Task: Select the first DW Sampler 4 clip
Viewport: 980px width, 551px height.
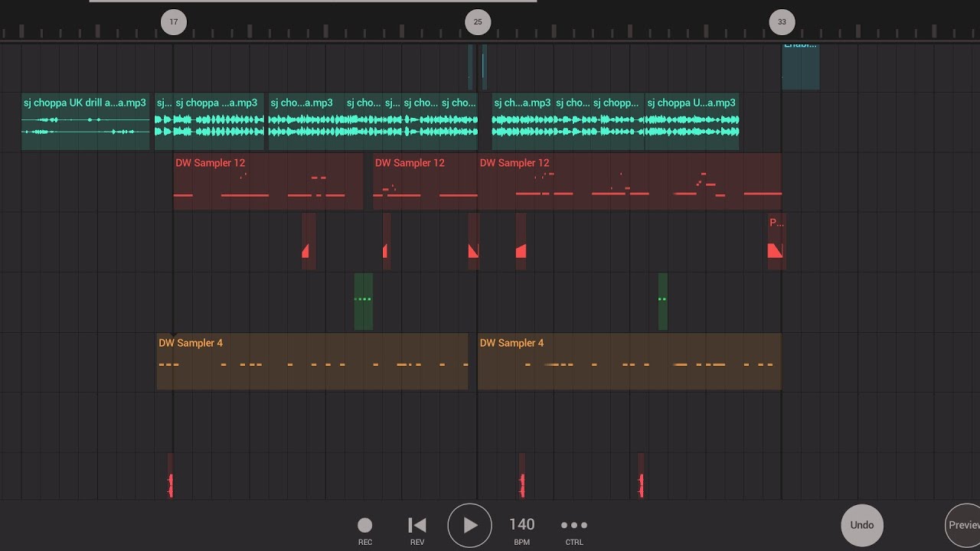Action: tap(312, 361)
